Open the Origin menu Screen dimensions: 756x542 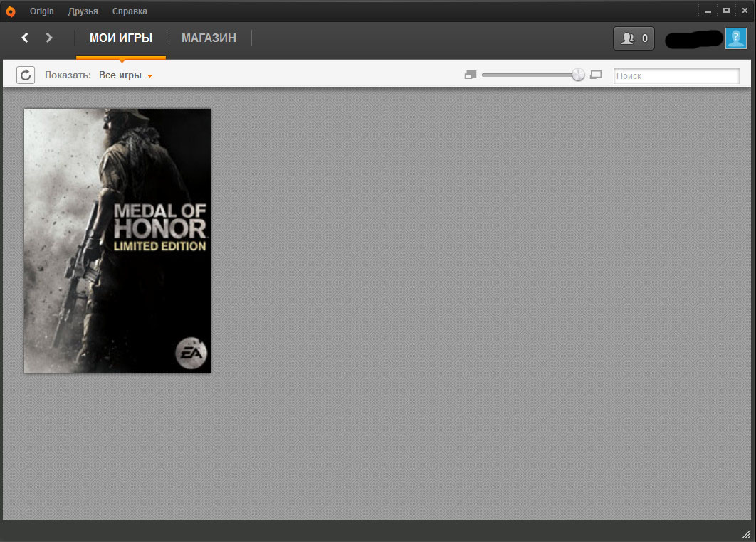[42, 11]
